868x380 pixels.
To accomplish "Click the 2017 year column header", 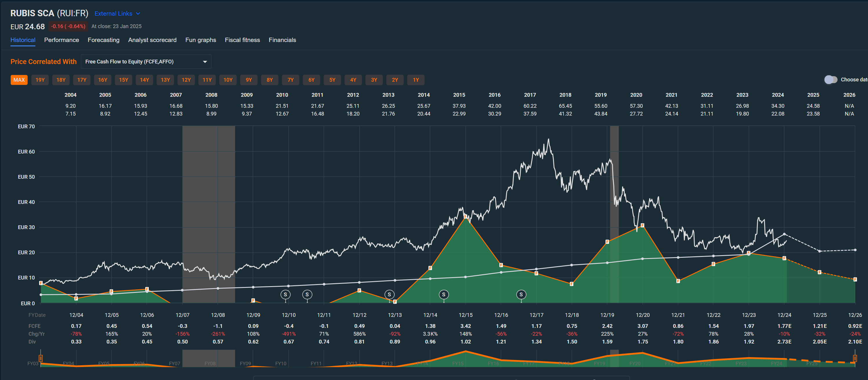I will [530, 95].
